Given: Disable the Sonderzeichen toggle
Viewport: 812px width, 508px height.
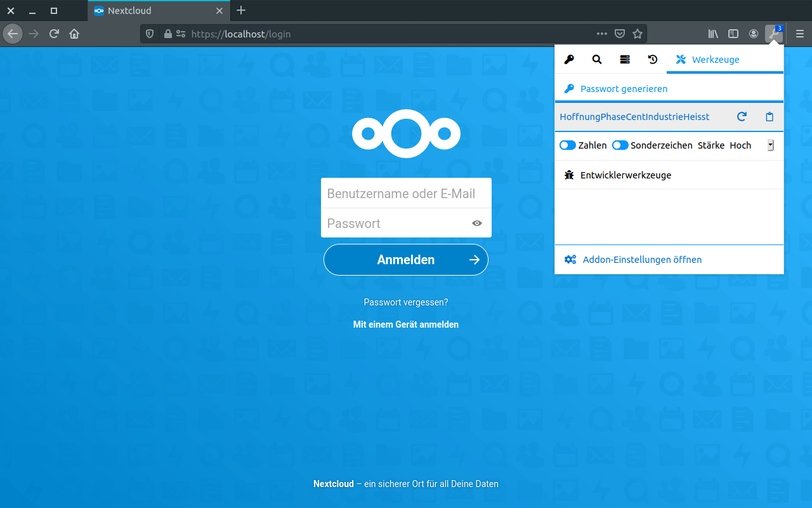Looking at the screenshot, I should [x=620, y=145].
